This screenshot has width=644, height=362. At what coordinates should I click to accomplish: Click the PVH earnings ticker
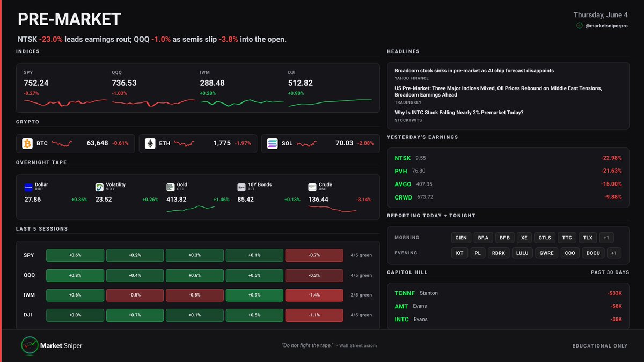tap(401, 171)
